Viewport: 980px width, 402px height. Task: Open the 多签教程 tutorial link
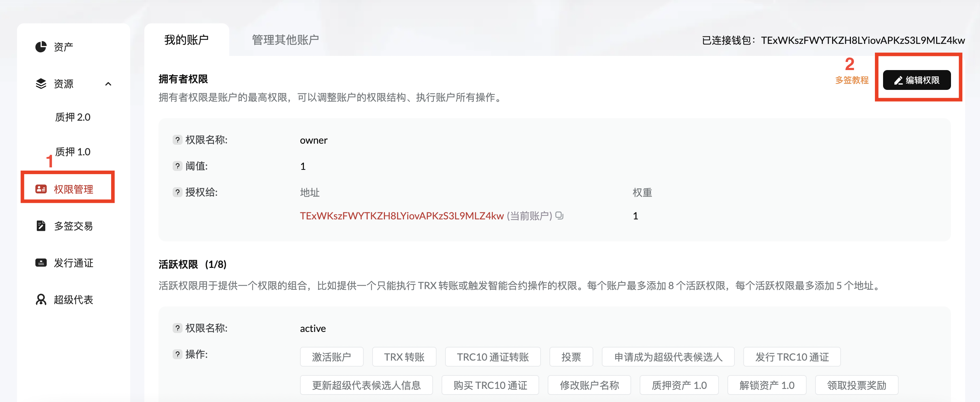852,80
